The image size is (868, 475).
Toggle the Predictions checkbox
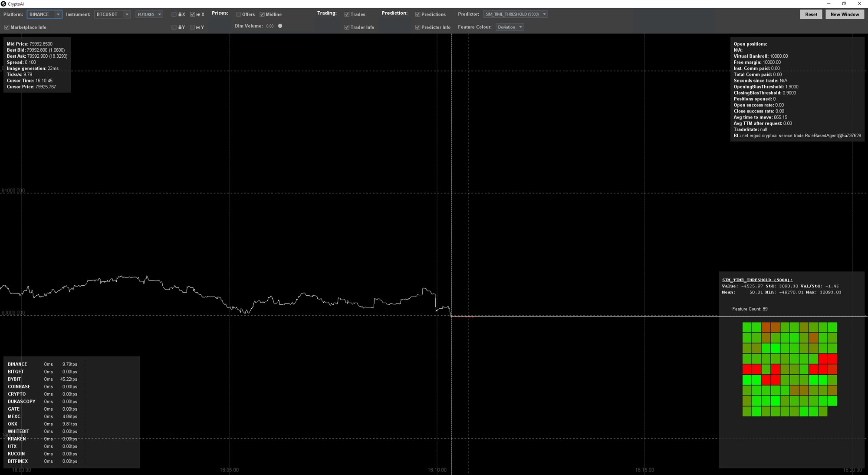point(418,14)
